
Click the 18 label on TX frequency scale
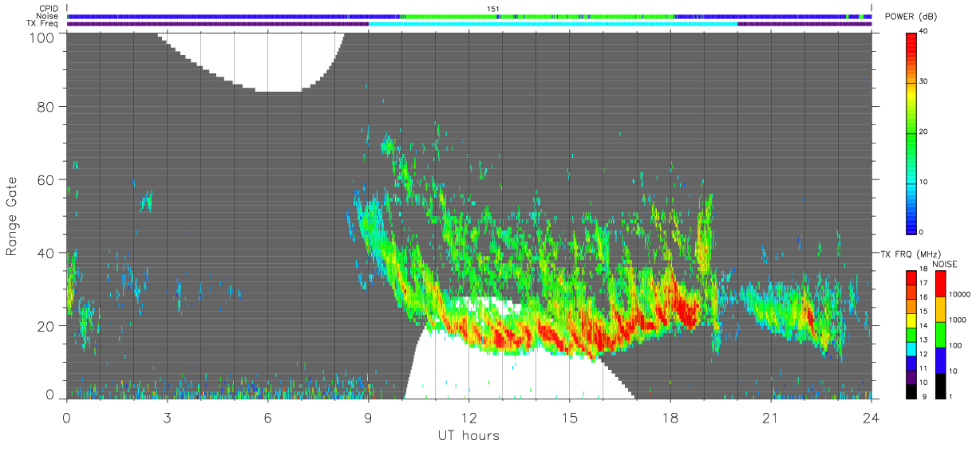point(923,270)
